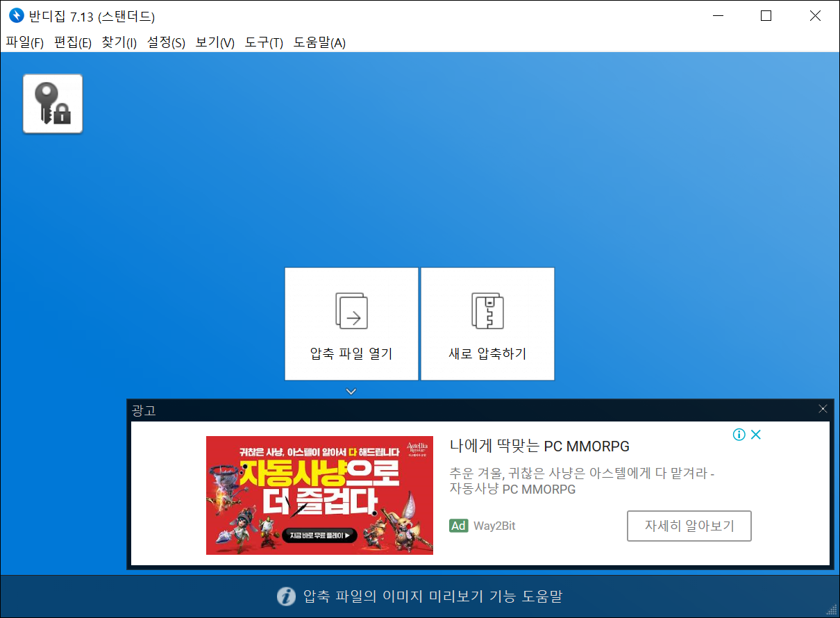Click the Bandizip lightning logo in title bar

16,16
